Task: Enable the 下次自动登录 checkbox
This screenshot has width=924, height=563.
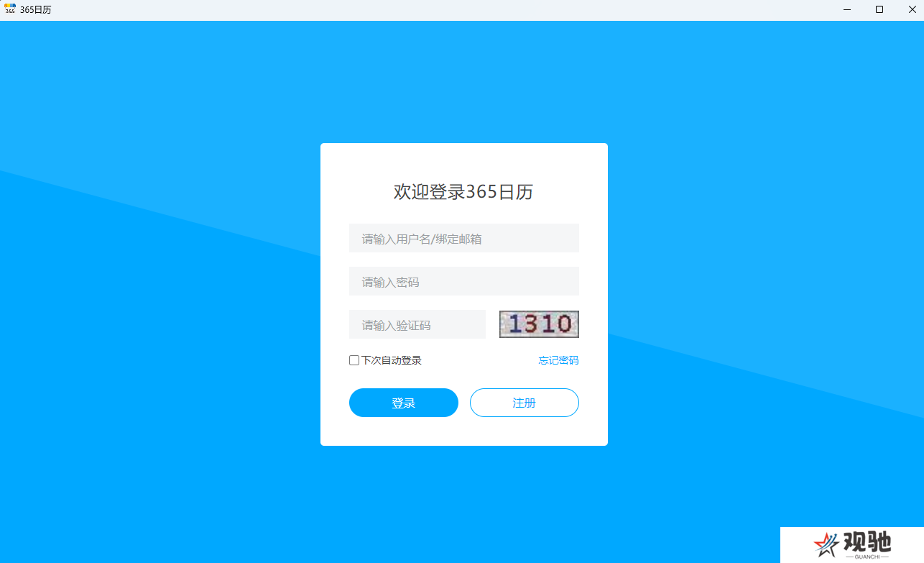Action: tap(354, 360)
